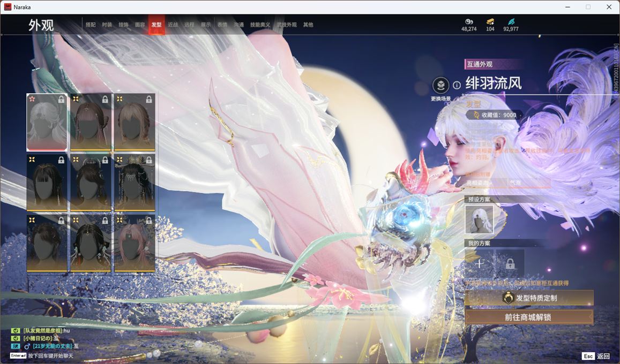Switch to the 近战 tab

(173, 25)
